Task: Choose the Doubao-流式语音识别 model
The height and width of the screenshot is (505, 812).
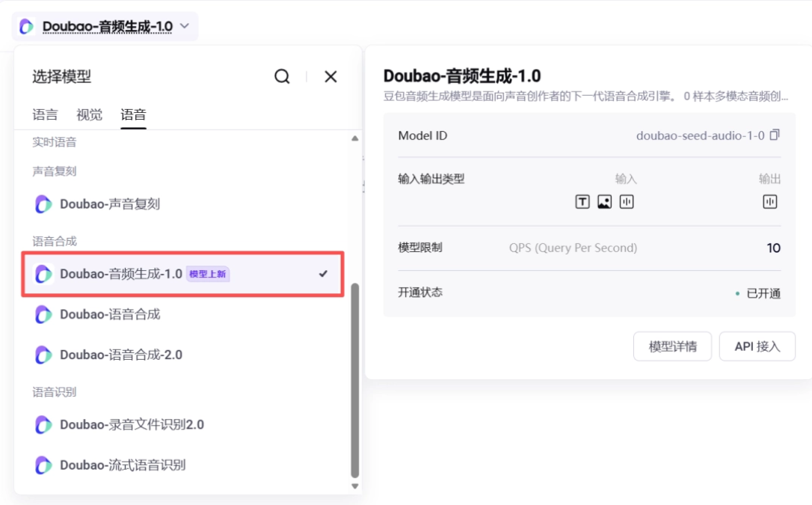Action: point(182,465)
